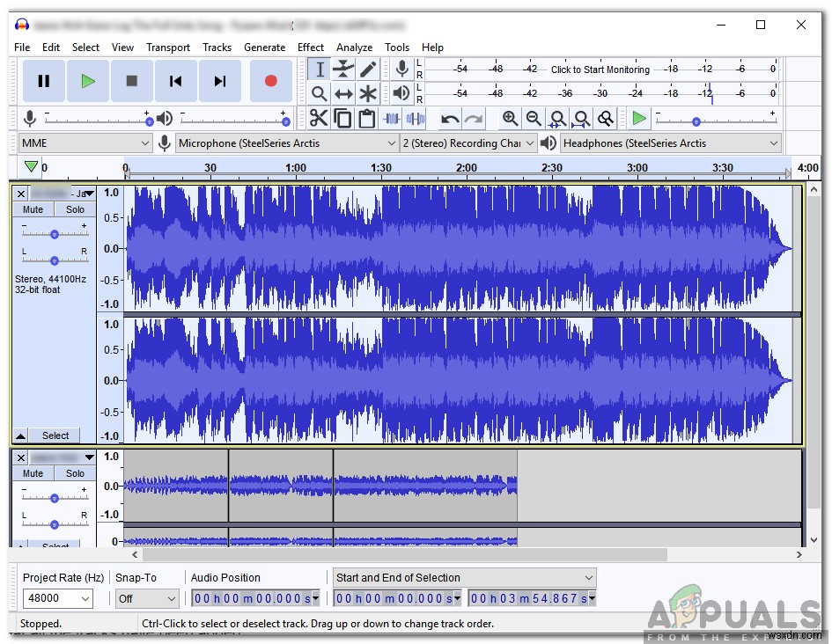Toggle Mute on the second track
This screenshot has width=832, height=644.
33,473
